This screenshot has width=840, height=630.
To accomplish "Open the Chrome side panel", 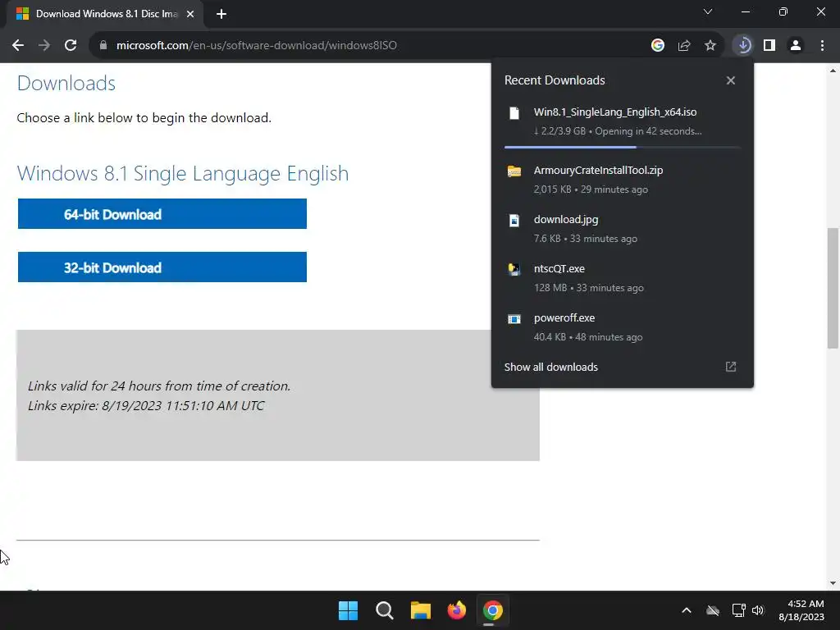I will pyautogui.click(x=769, y=46).
